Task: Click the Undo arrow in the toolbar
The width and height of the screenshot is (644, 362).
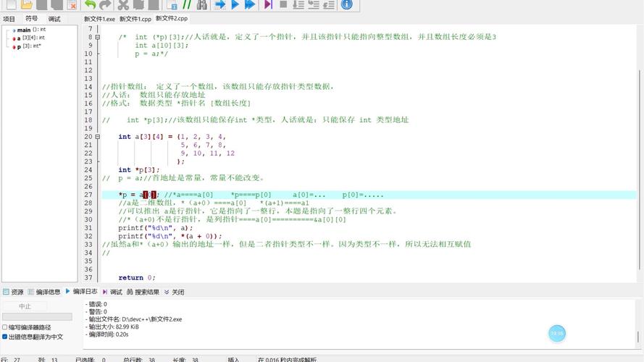Action: [91, 4]
